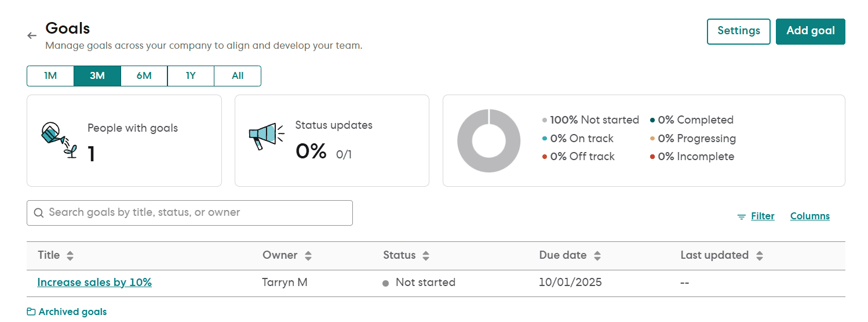The height and width of the screenshot is (322, 868).
Task: Show All time range goals
Action: (x=238, y=76)
